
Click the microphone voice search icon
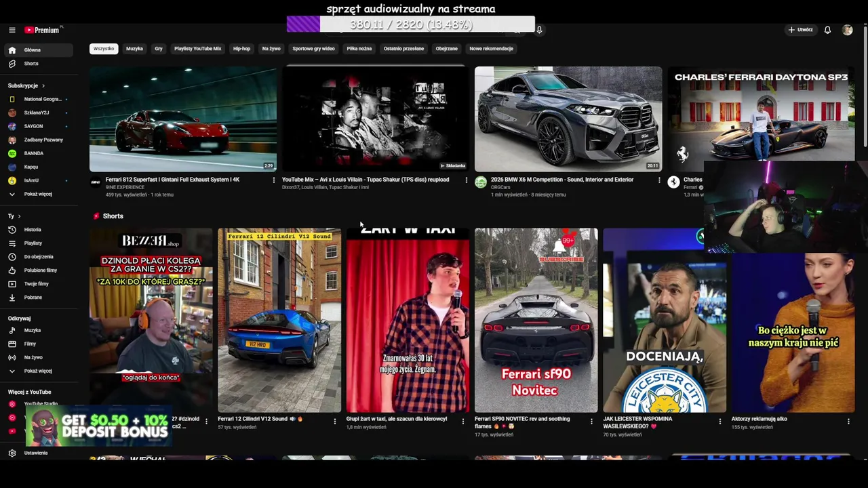539,30
